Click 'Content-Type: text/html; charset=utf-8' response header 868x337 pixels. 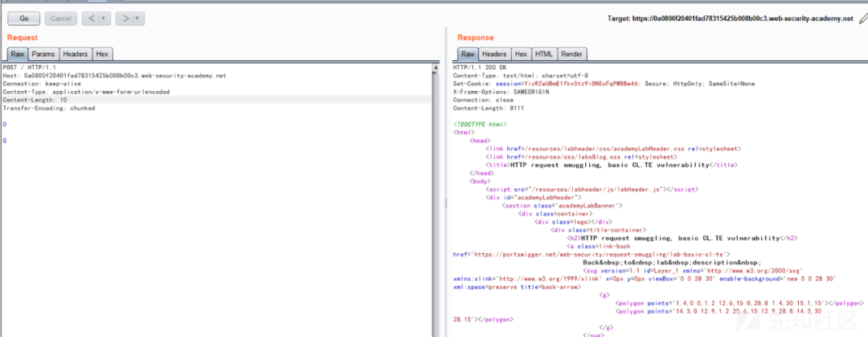pyautogui.click(x=520, y=76)
